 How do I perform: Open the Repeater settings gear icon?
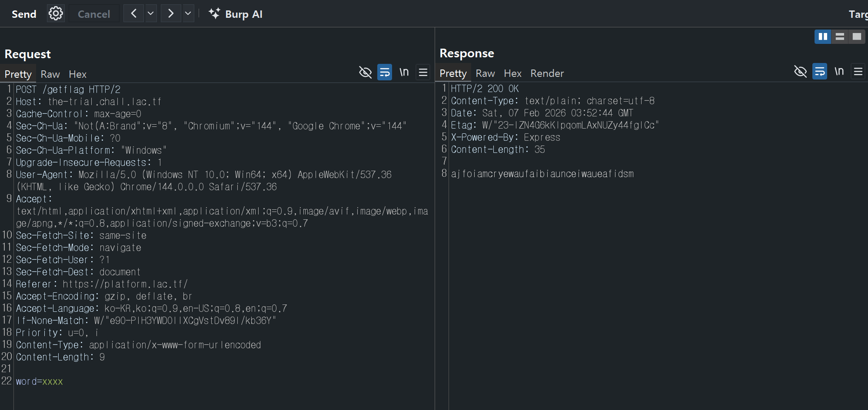[x=56, y=14]
